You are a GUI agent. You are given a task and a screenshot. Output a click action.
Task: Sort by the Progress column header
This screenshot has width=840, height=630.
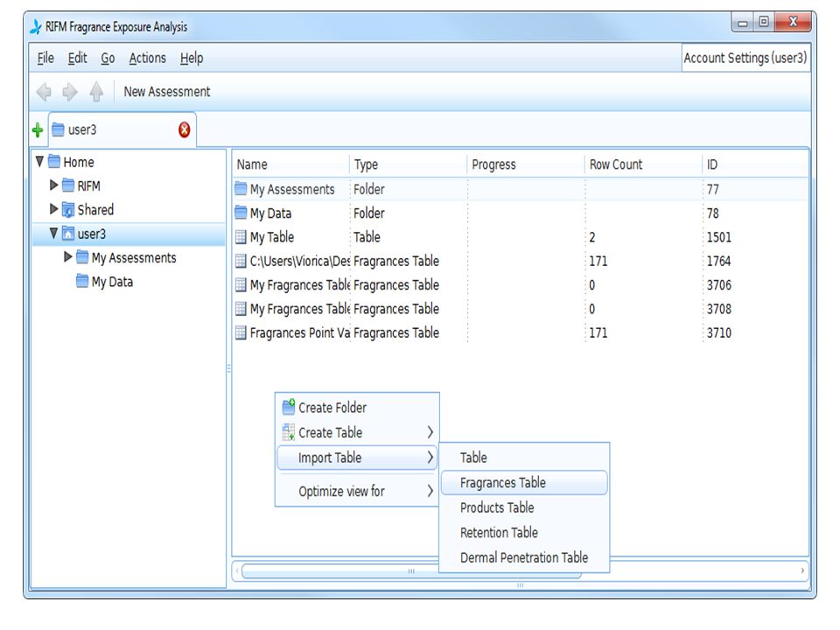[x=527, y=164]
